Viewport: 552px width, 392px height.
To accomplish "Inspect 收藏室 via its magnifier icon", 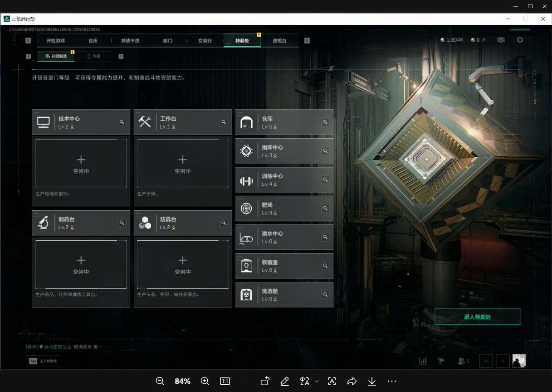I will 325,266.
